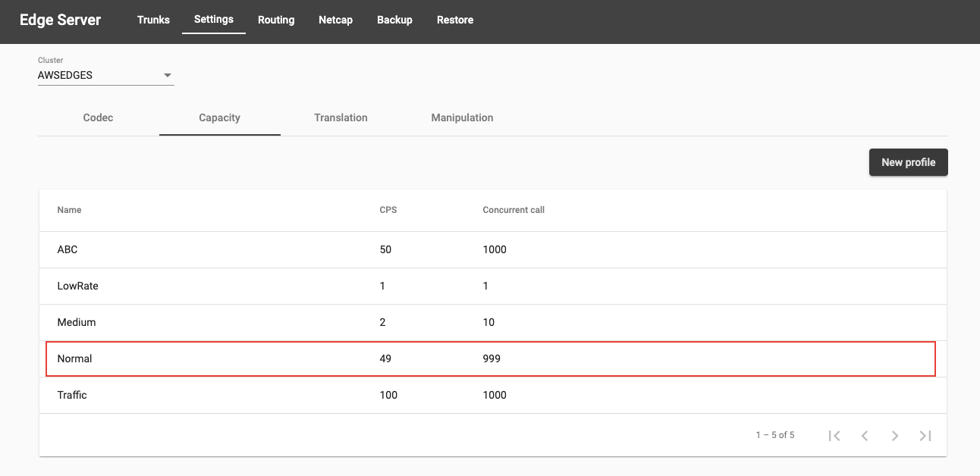Click CPS value 2 in Medium row
The width and height of the screenshot is (980, 476).
point(382,322)
